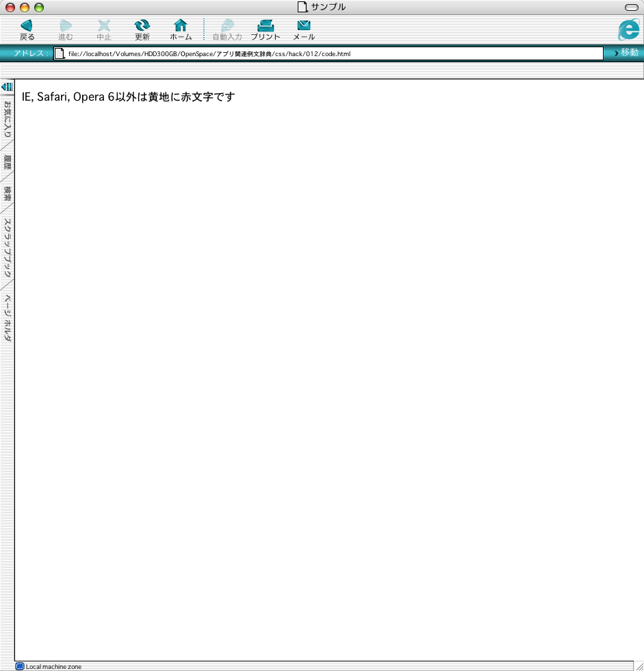
Task: Collapse the Explorer bar arrow toggle
Action: (x=8, y=88)
